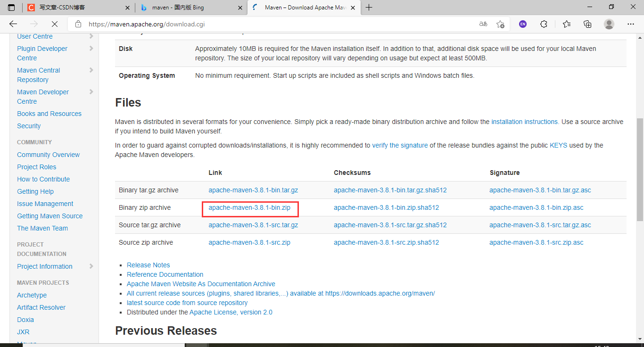Open the Settings and more menu
644x347 pixels.
pos(631,24)
